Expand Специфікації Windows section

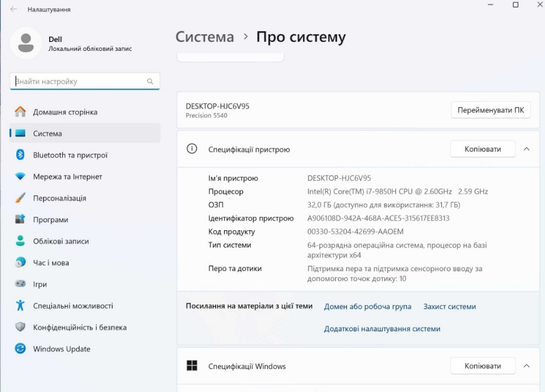[x=526, y=366]
